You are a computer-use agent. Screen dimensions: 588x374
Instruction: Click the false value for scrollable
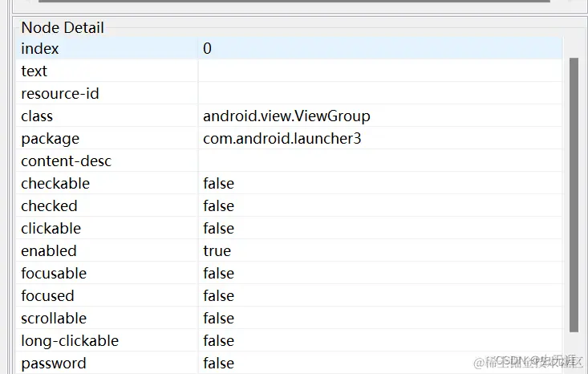point(219,319)
